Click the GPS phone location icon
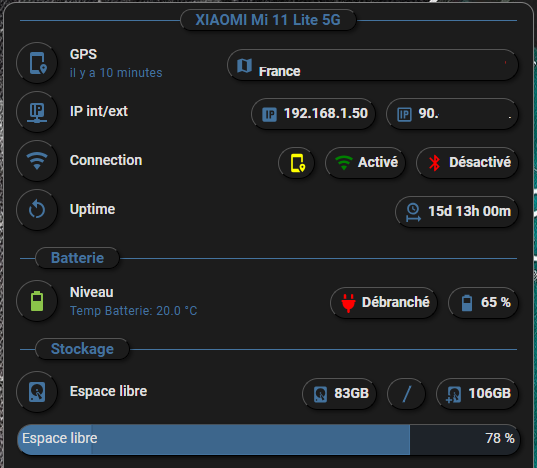This screenshot has width=537, height=468. pos(37,63)
